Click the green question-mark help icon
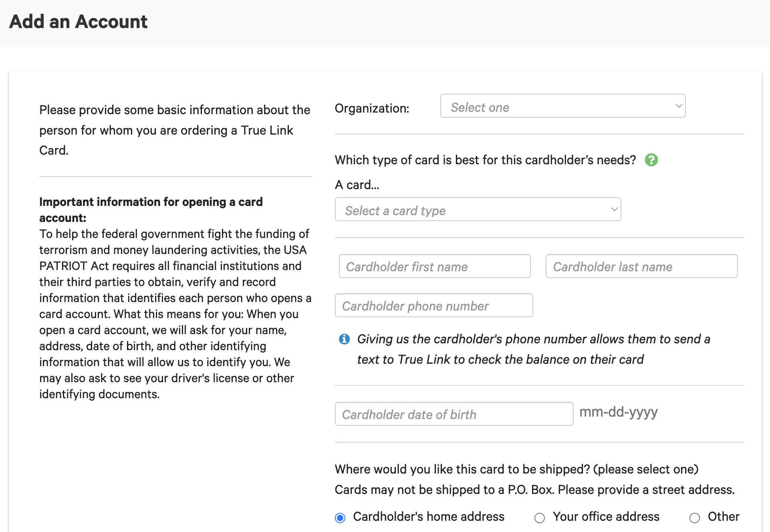 coord(651,160)
